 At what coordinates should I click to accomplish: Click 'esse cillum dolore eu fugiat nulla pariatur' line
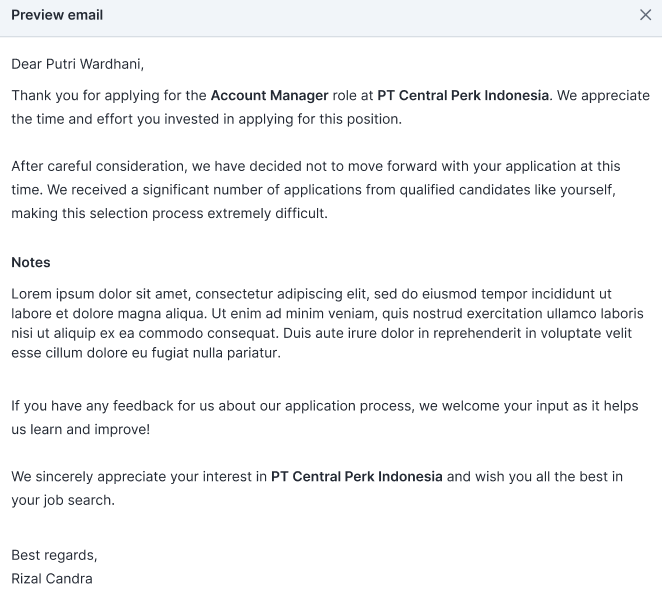click(x=146, y=353)
